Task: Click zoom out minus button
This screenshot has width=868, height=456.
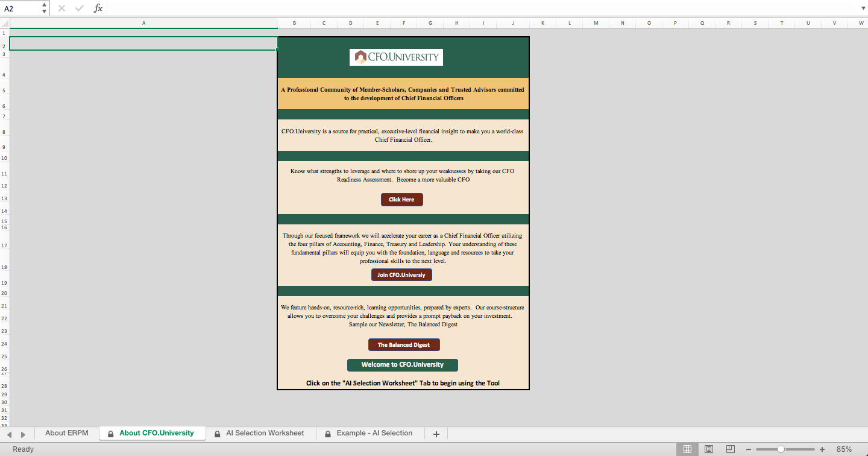Action: point(749,449)
